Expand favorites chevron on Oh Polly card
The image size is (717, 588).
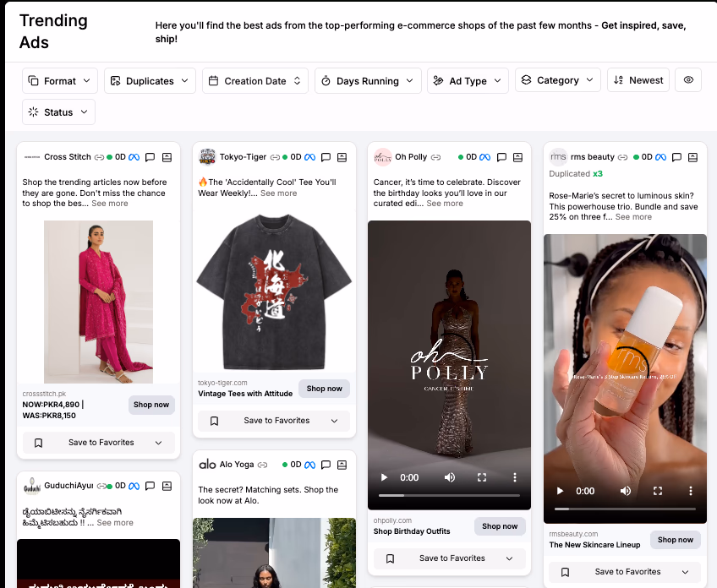coord(509,558)
